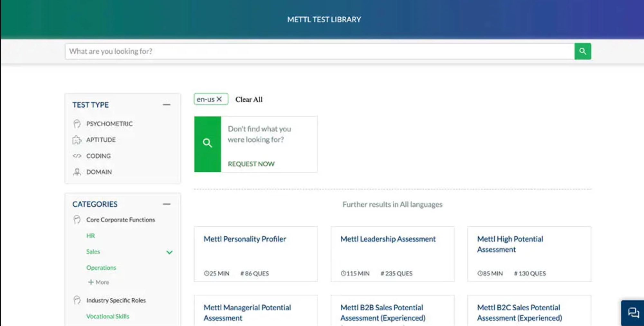Click the Mettl Test Library header title
The image size is (644, 326).
[x=324, y=20]
